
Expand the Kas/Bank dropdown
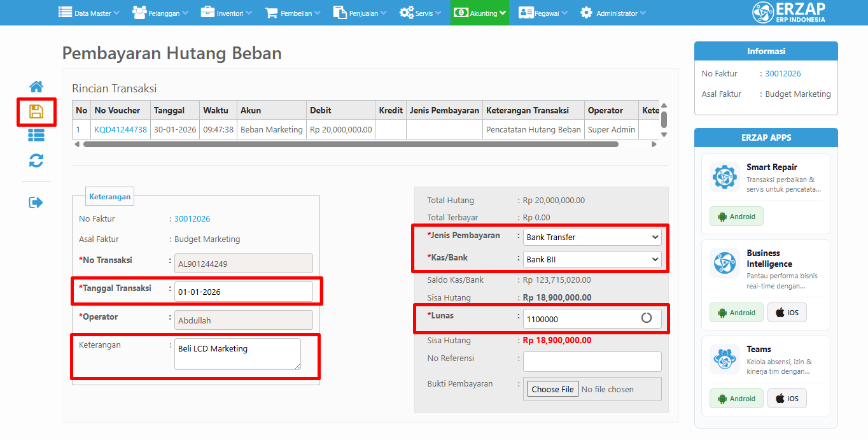pos(592,259)
